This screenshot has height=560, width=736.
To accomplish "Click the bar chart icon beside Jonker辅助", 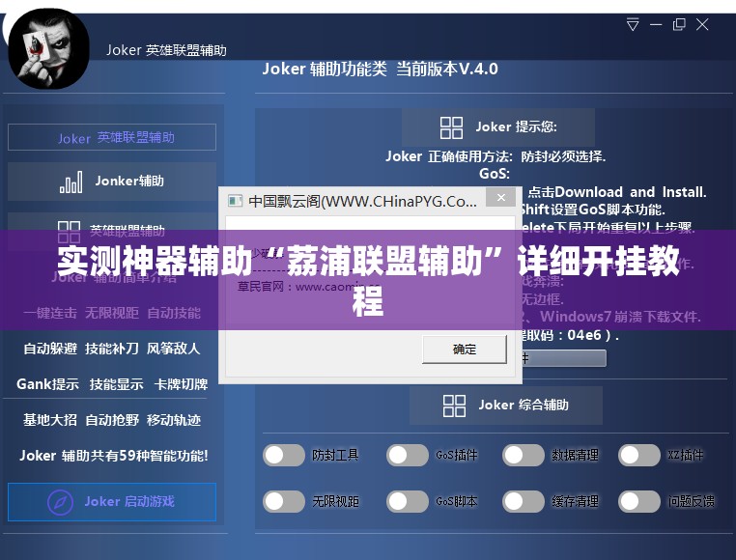I will click(71, 182).
